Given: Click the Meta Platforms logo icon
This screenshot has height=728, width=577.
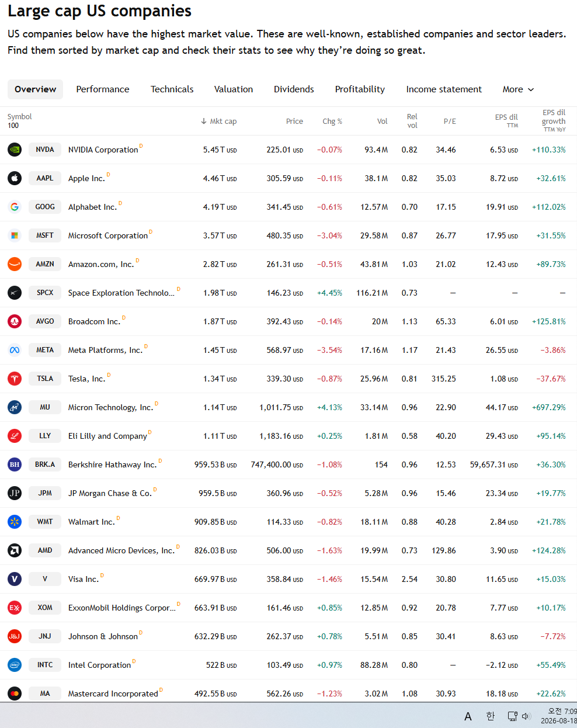Looking at the screenshot, I should click(x=15, y=350).
